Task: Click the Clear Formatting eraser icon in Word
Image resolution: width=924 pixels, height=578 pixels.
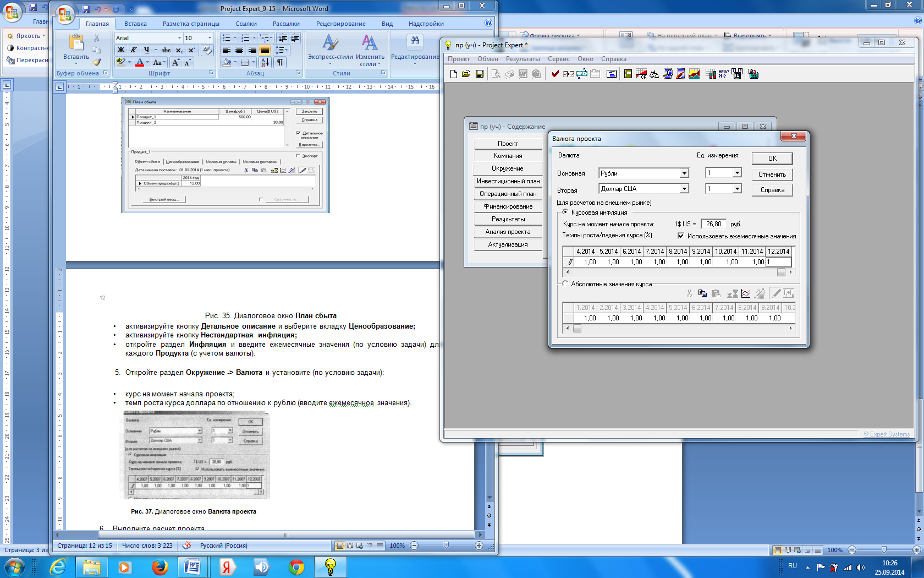Action: pyautogui.click(x=207, y=50)
